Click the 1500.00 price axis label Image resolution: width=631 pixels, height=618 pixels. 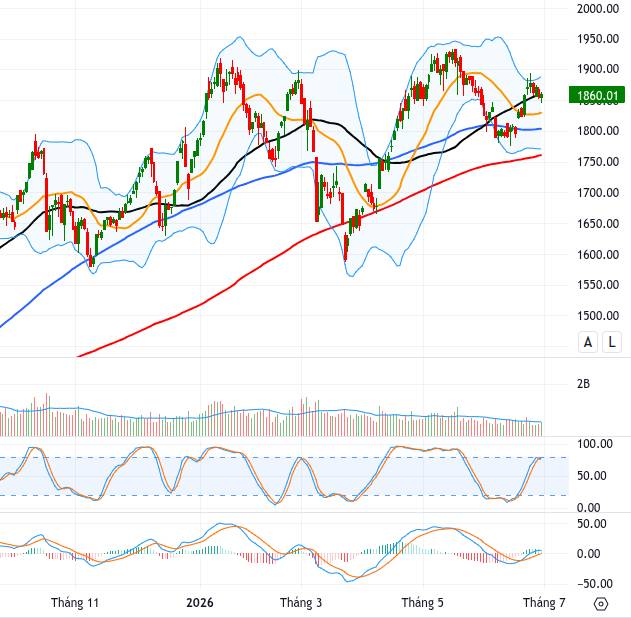click(598, 316)
